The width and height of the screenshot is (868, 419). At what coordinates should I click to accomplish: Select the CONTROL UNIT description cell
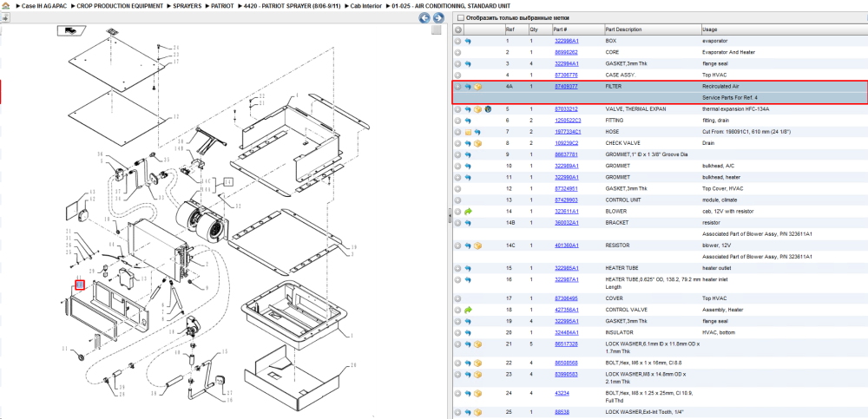(x=623, y=200)
